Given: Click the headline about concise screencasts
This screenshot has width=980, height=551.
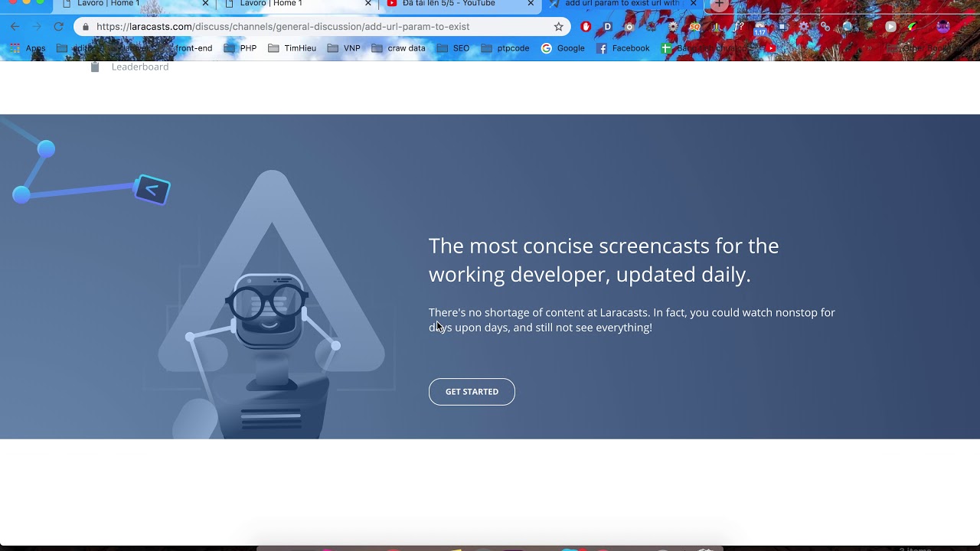Looking at the screenshot, I should [603, 260].
